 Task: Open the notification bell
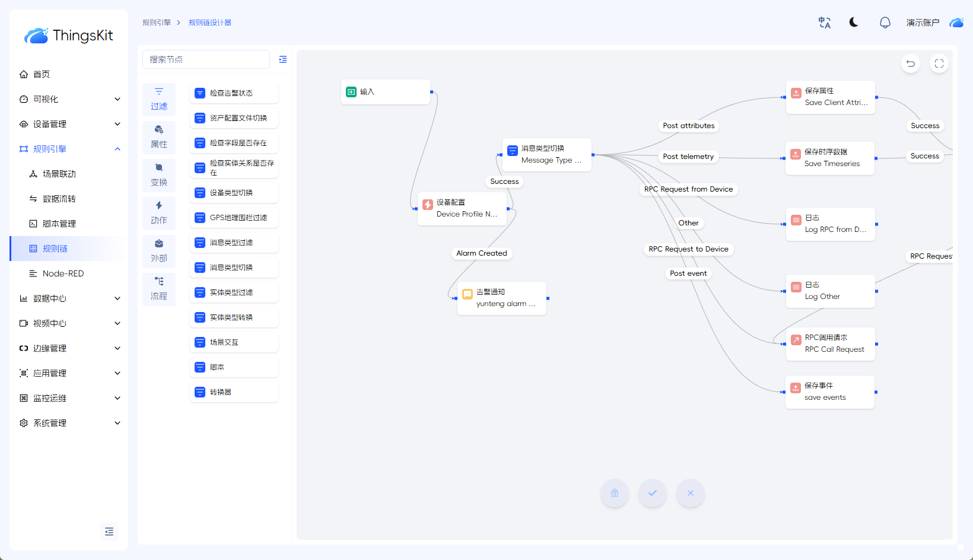[x=885, y=23]
